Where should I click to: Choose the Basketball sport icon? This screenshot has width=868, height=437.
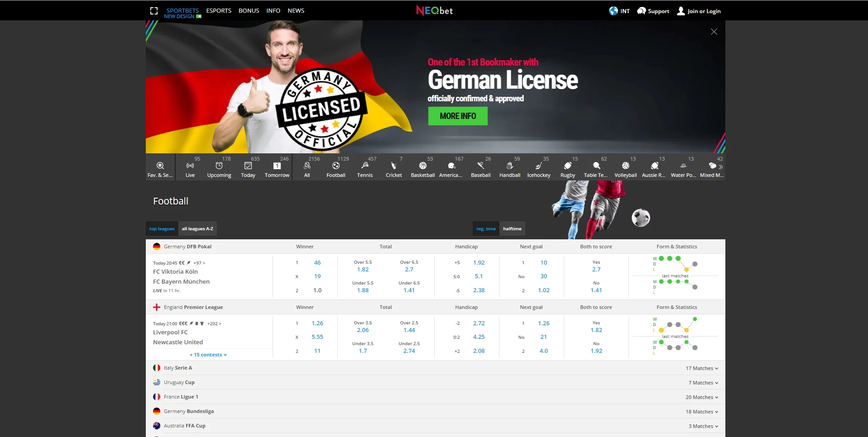pyautogui.click(x=423, y=166)
